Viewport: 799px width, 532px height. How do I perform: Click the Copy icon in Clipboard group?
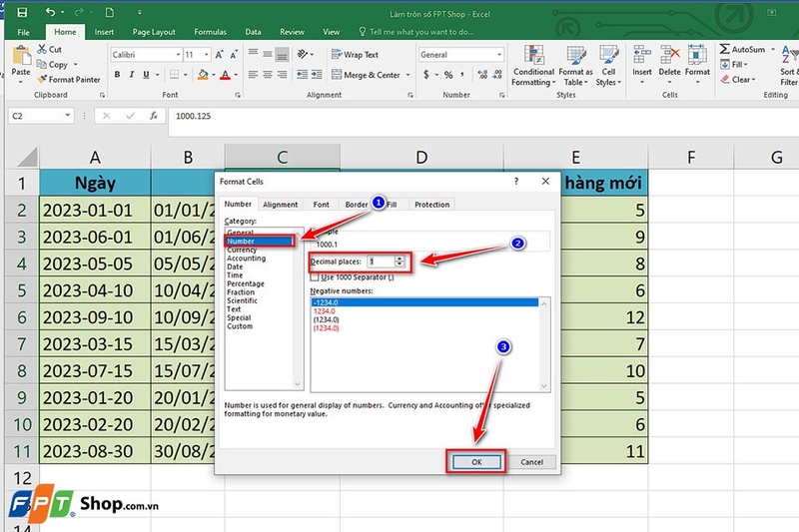click(x=42, y=64)
